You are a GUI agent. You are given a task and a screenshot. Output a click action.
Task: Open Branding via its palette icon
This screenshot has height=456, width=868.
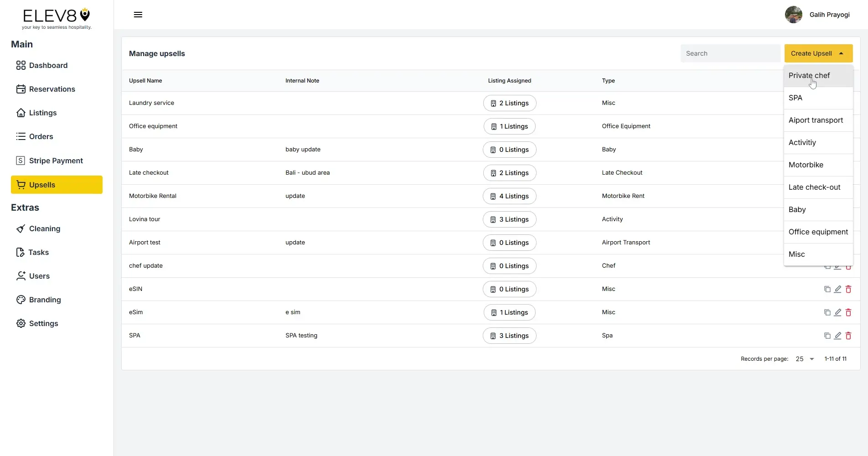(21, 300)
